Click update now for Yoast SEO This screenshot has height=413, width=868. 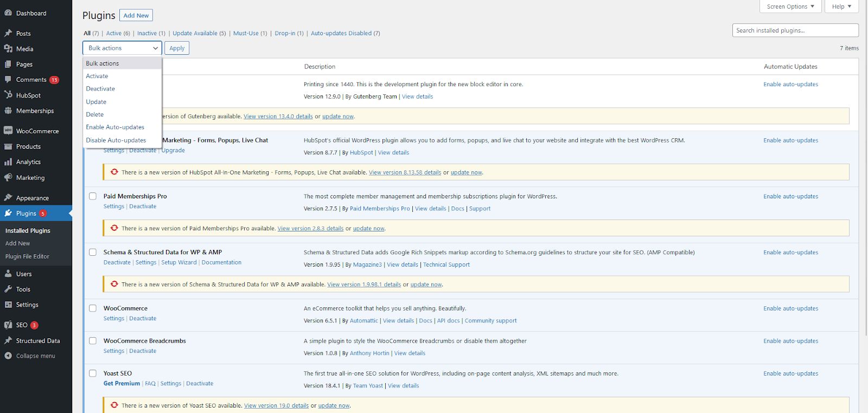[334, 405]
